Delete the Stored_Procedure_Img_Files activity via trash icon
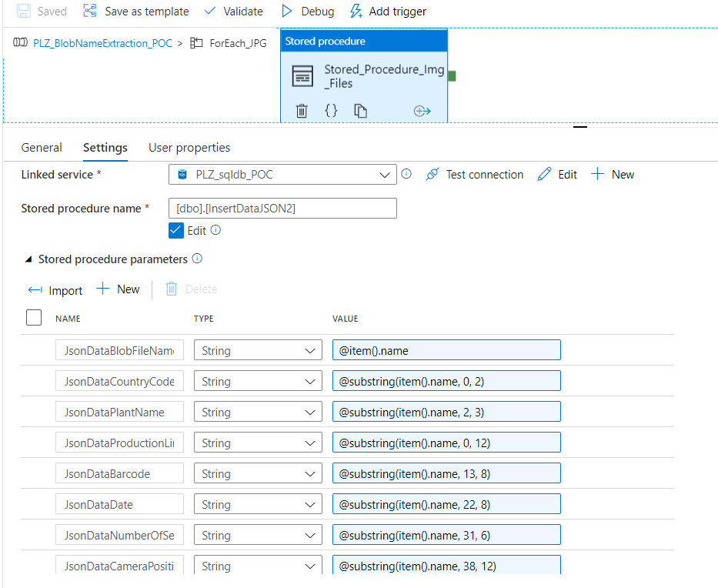This screenshot has width=718, height=588. click(x=302, y=111)
